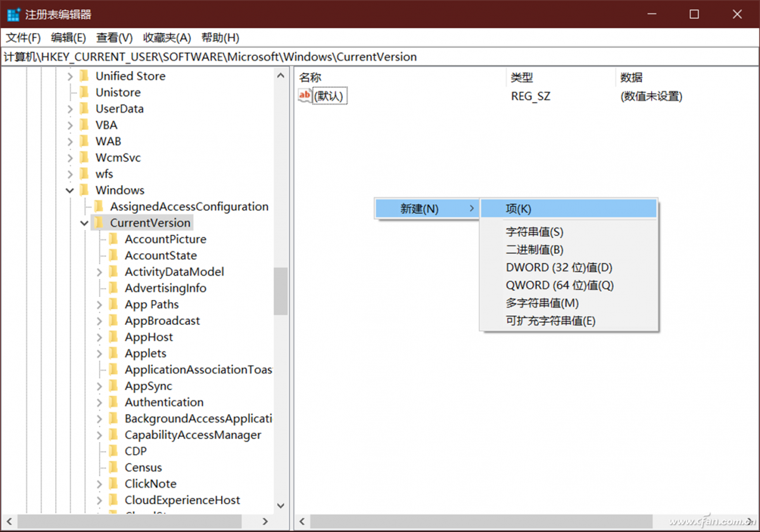Select the BackgroundAccessApplicati key
This screenshot has height=532, width=760.
[198, 419]
